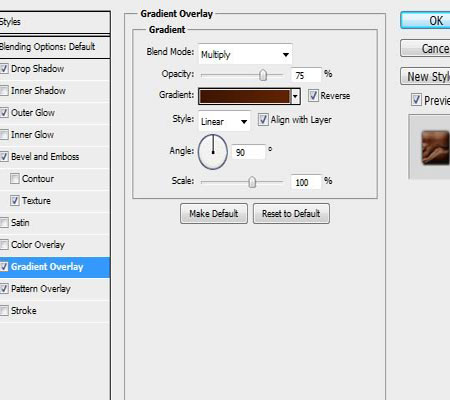Open the gradient picker dropdown arrow
The width and height of the screenshot is (450, 400).
[x=295, y=97]
